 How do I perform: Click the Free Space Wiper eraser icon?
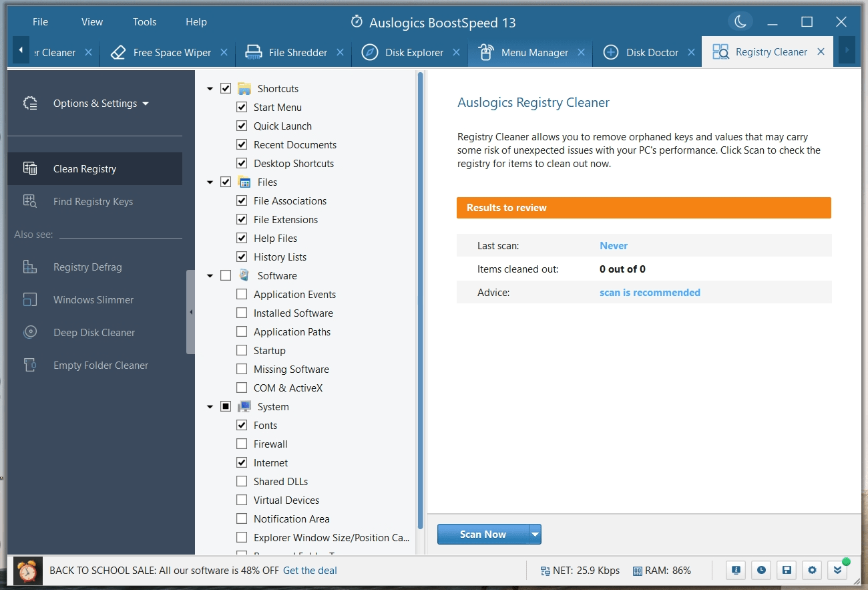[118, 52]
